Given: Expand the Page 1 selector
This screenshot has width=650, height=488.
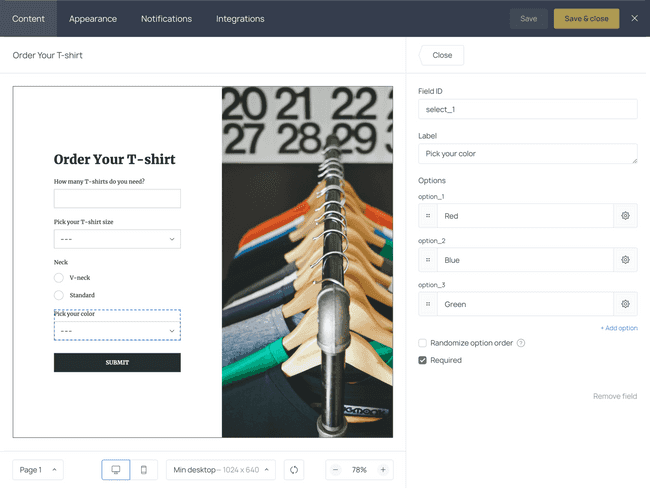Looking at the screenshot, I should (x=38, y=470).
